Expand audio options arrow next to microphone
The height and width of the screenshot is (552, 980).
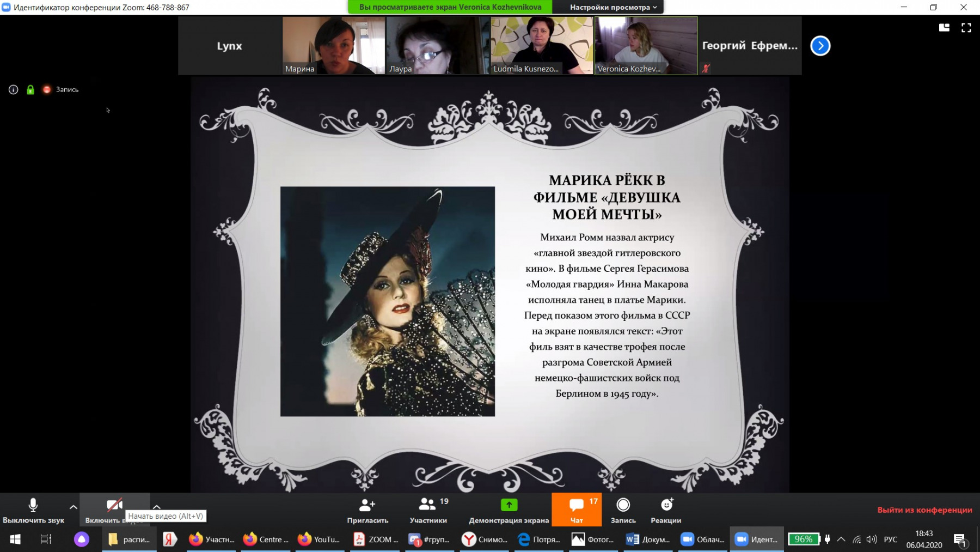tap(73, 507)
